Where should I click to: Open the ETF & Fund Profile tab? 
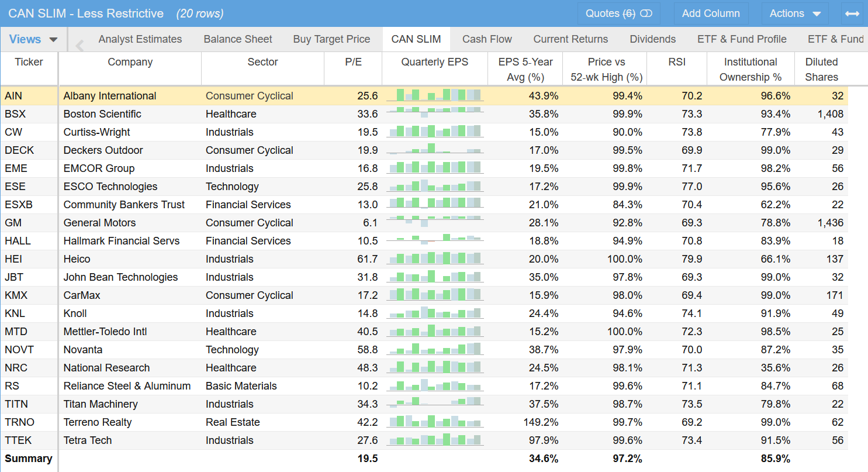tap(742, 39)
